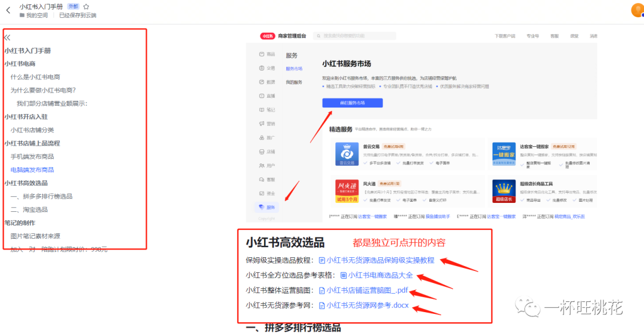Open outline entry 手机端发布商品
This screenshot has width=644, height=336.
point(32,156)
